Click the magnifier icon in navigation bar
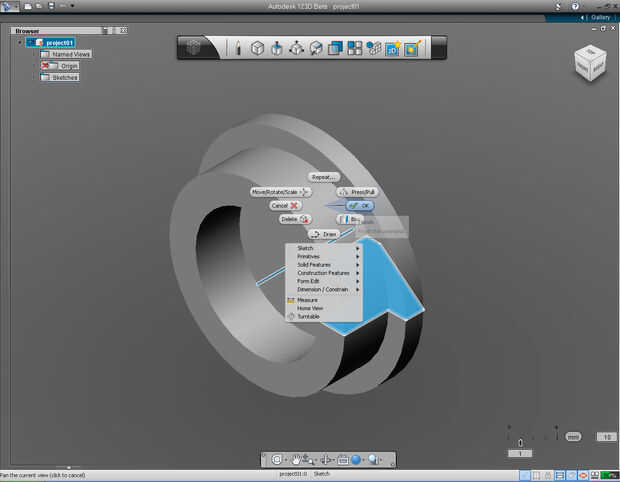 [x=373, y=459]
